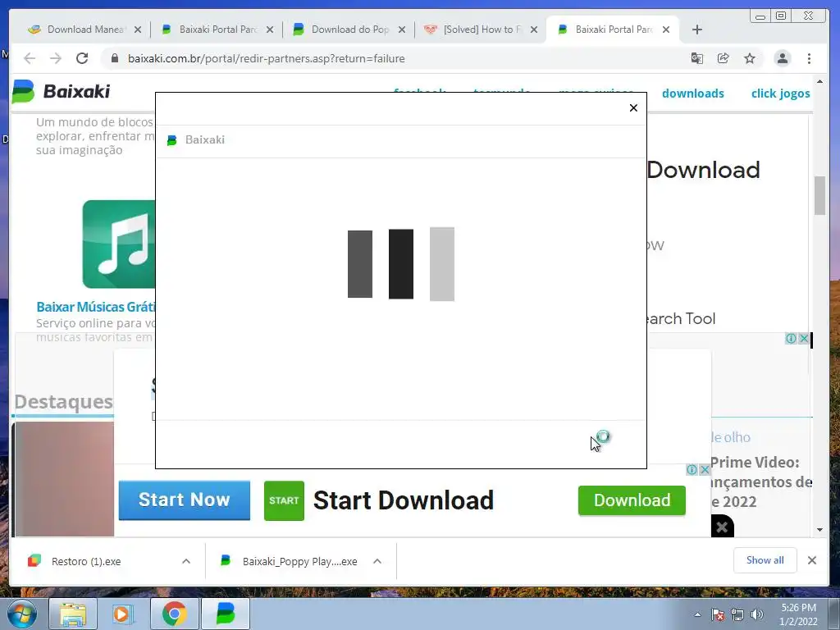View site security lock info

(x=115, y=58)
